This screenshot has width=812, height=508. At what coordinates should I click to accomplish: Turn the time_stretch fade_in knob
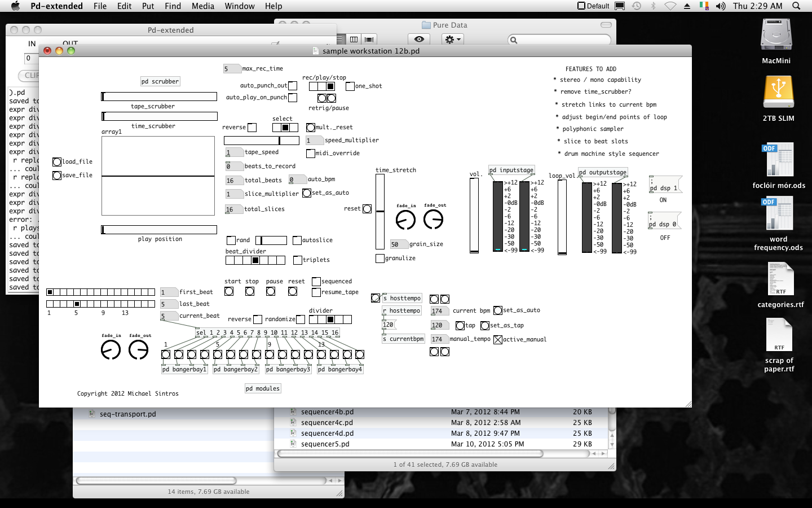(x=405, y=220)
